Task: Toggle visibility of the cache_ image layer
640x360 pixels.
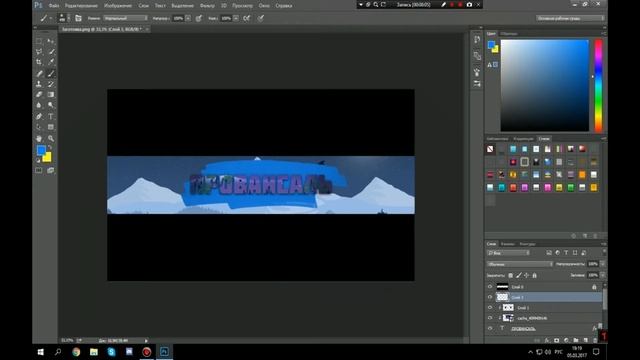Action: 490,318
